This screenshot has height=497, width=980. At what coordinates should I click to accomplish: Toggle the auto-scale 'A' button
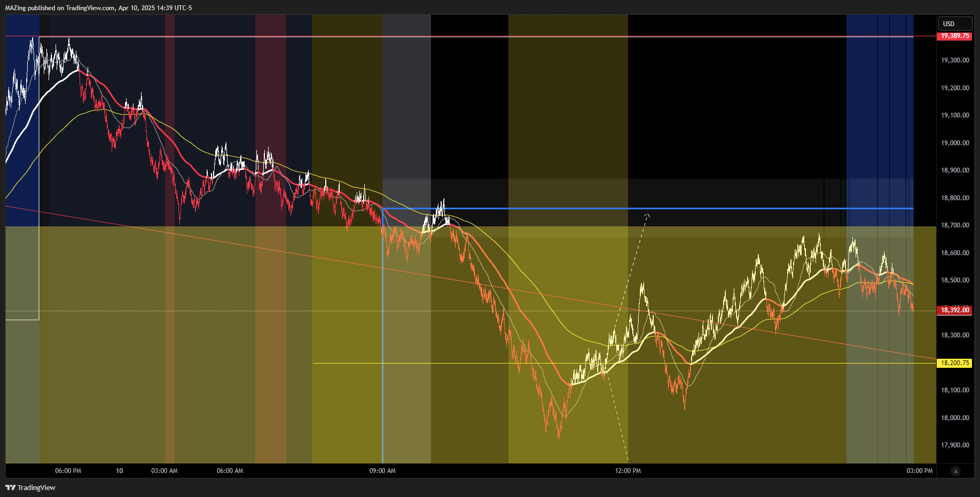[955, 471]
